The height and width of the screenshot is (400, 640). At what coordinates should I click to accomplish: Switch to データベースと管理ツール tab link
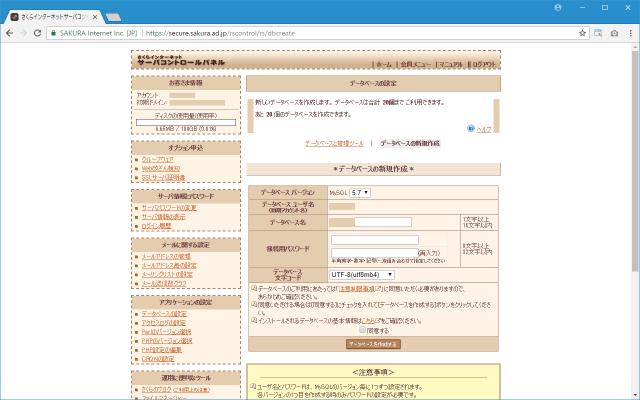(x=334, y=143)
